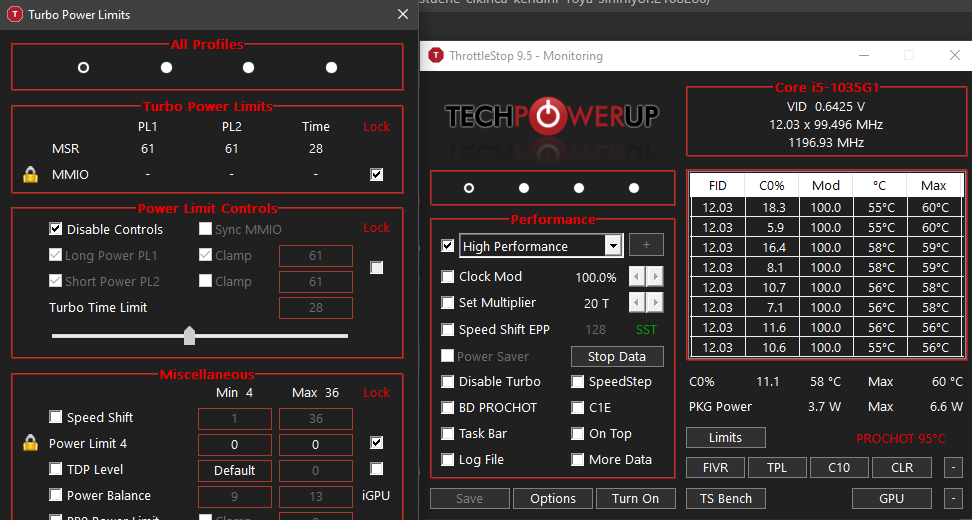The width and height of the screenshot is (972, 520).
Task: Click the Turbo Time Limit value field
Action: coord(316,308)
